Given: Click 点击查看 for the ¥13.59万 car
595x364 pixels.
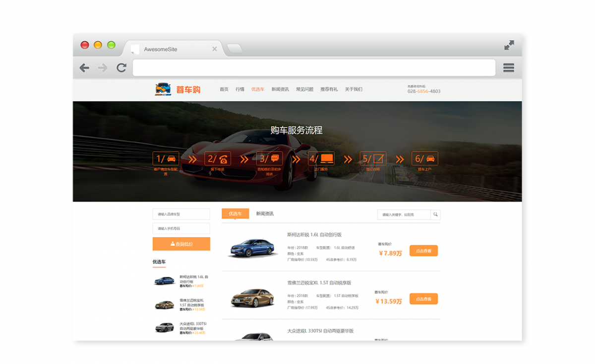Looking at the screenshot, I should (423, 299).
